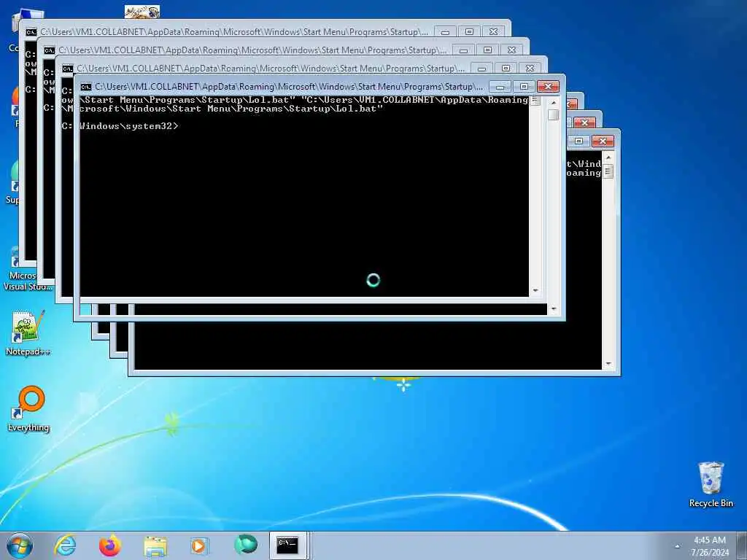This screenshot has height=560, width=747.
Task: Open system menu icon of the backmost cascaded cmd window
Action: click(31, 32)
